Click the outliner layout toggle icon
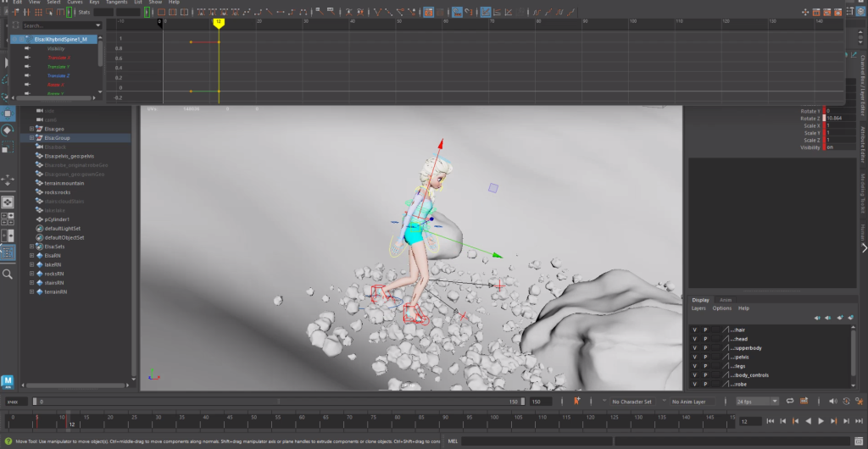 [7, 252]
